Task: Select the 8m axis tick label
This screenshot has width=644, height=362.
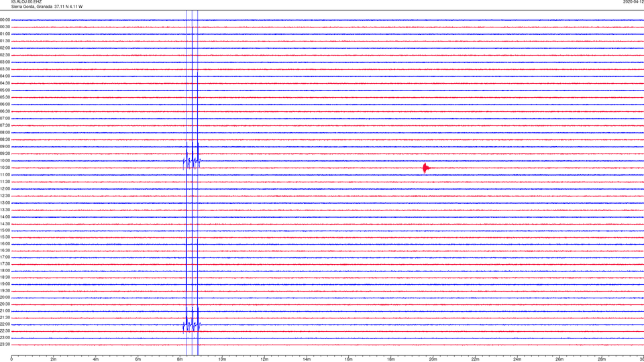Action: [x=180, y=359]
